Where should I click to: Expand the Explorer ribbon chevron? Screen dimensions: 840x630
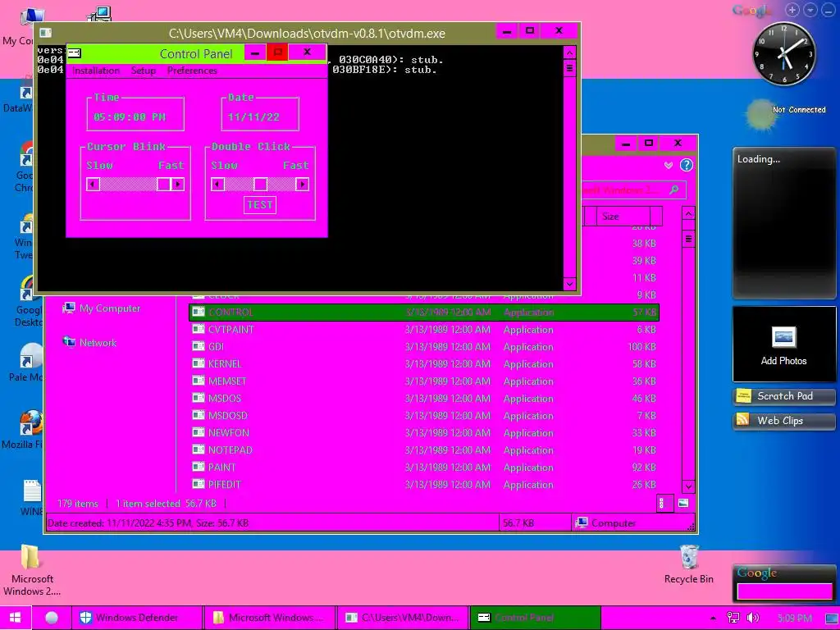(668, 165)
